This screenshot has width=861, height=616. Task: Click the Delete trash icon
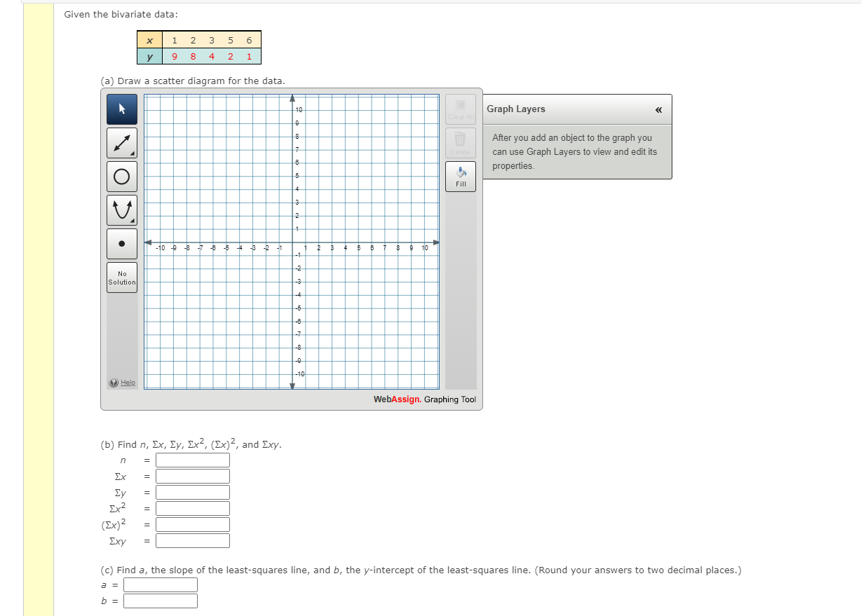tap(460, 142)
